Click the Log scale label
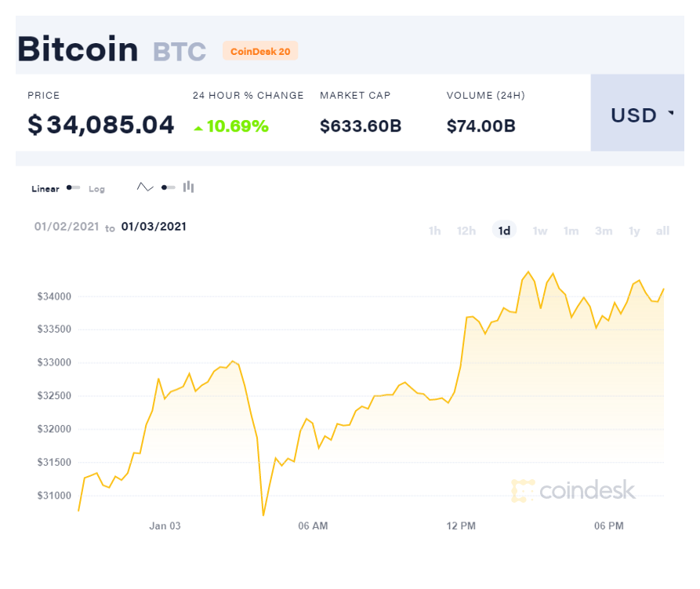The width and height of the screenshot is (700, 589). click(x=96, y=189)
